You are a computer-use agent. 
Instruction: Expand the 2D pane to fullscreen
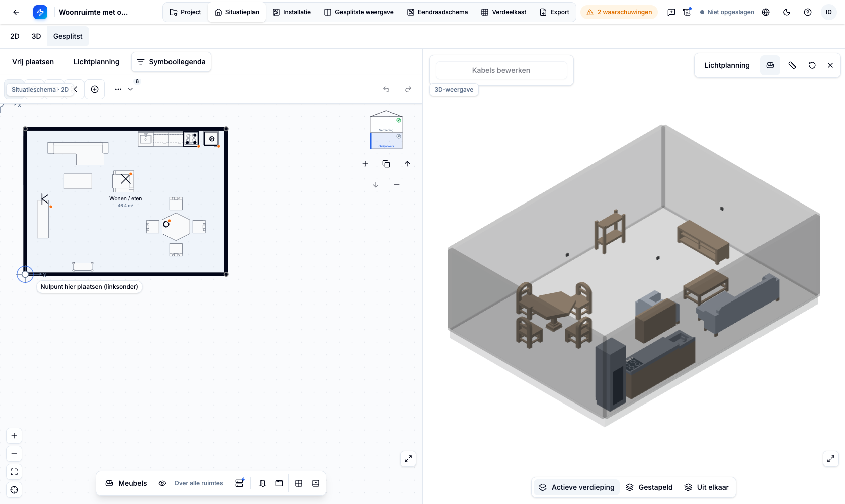click(408, 459)
